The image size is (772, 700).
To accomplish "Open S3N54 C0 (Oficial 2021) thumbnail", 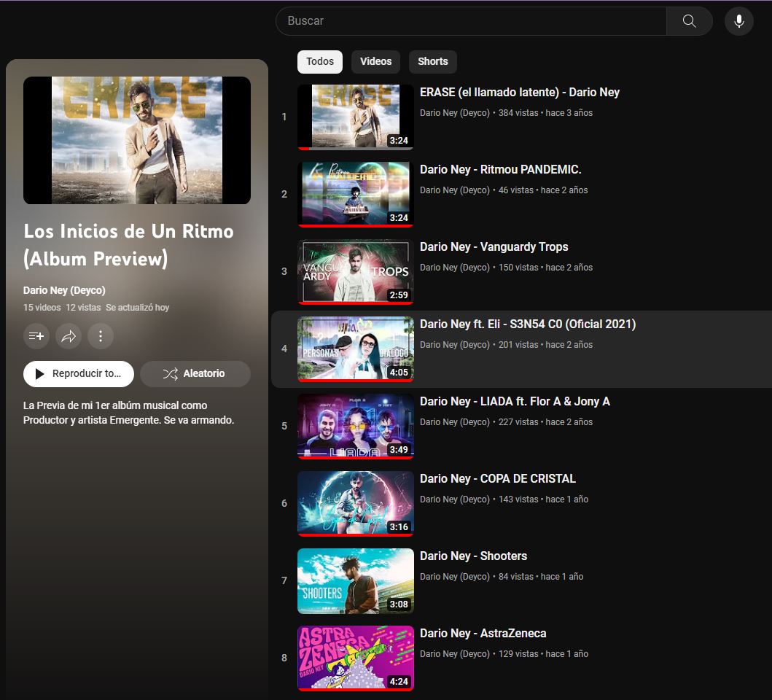I will click(356, 349).
